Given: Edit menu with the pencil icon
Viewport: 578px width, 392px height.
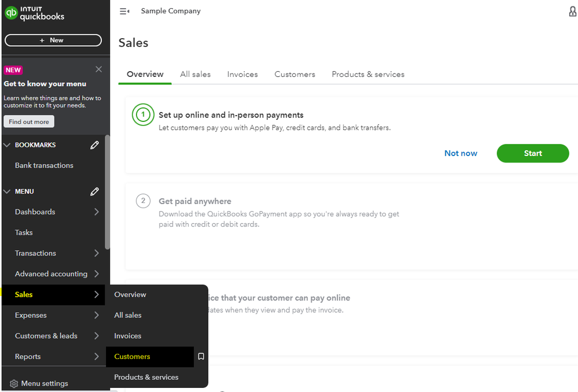Looking at the screenshot, I should pos(94,191).
